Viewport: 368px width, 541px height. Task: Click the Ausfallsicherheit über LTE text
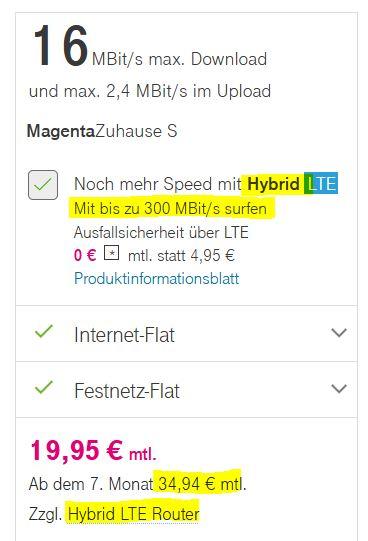click(x=161, y=233)
